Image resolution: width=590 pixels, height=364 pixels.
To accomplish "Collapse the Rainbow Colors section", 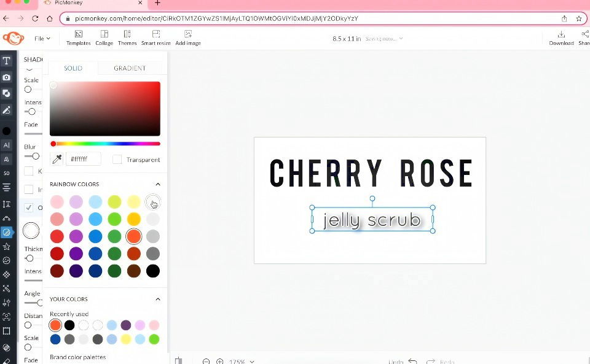I will (x=157, y=184).
